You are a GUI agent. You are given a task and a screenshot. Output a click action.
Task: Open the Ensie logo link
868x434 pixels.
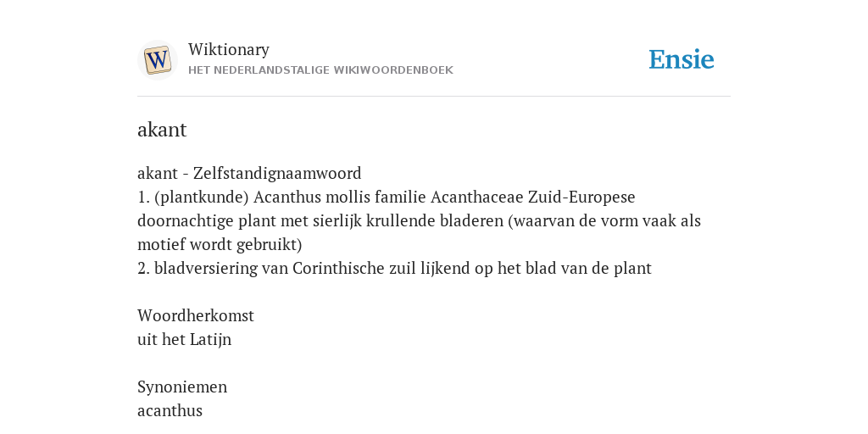681,59
